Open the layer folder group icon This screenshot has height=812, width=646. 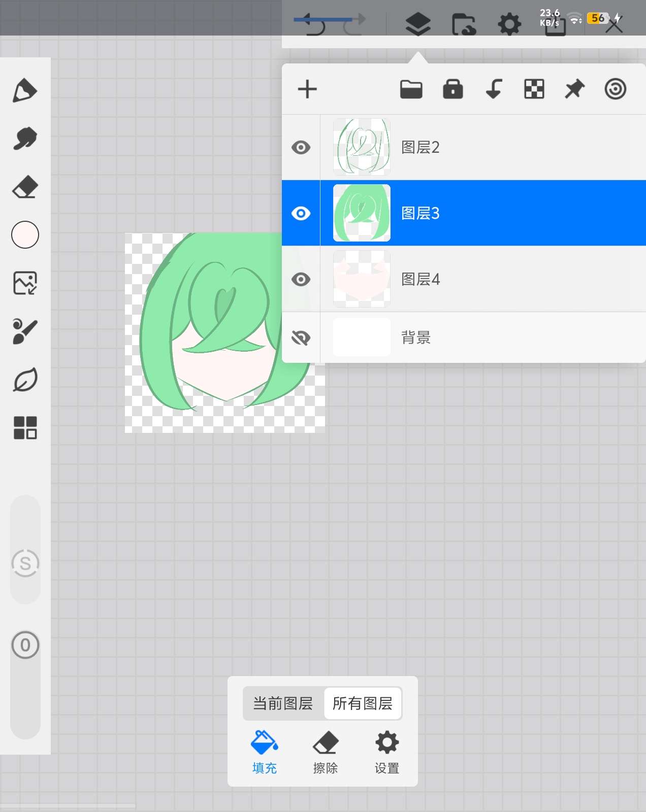411,89
